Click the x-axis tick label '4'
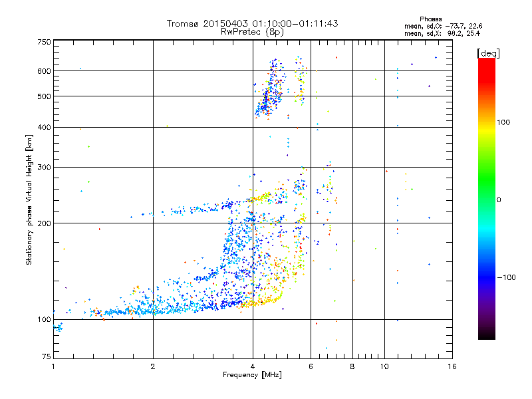The height and width of the screenshot is (399, 532). [253, 366]
